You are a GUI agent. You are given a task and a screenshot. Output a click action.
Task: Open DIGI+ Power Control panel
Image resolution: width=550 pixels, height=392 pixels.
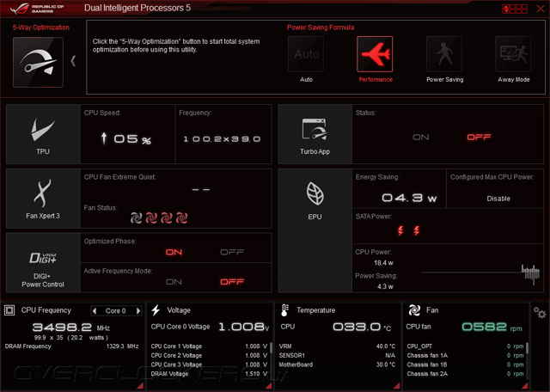(43, 262)
